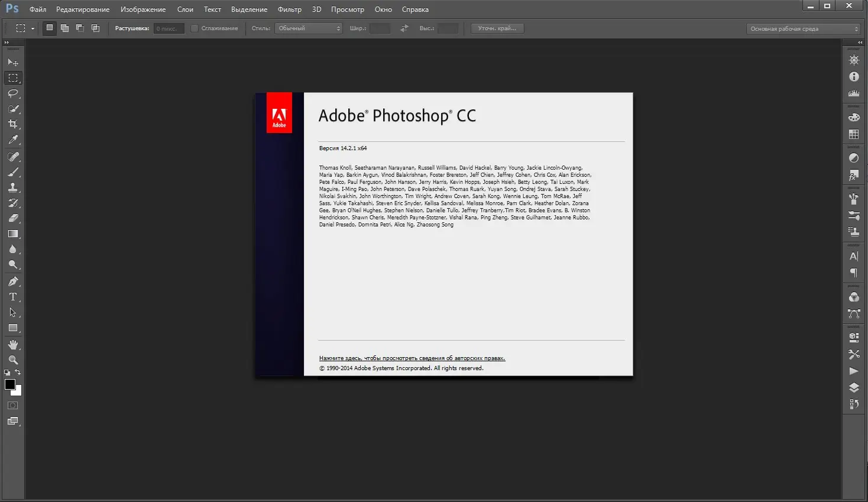Open the Слои menu

(x=185, y=9)
